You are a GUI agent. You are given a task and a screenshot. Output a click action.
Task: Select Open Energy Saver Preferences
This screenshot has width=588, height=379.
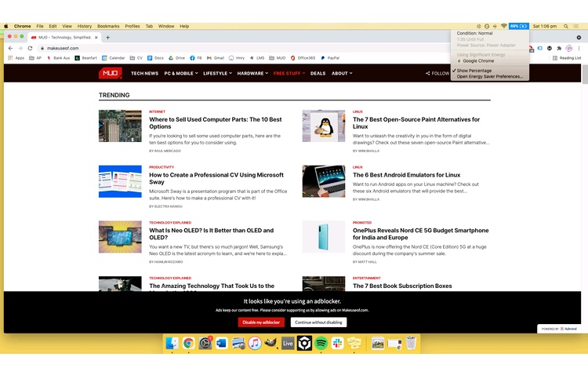click(x=489, y=77)
